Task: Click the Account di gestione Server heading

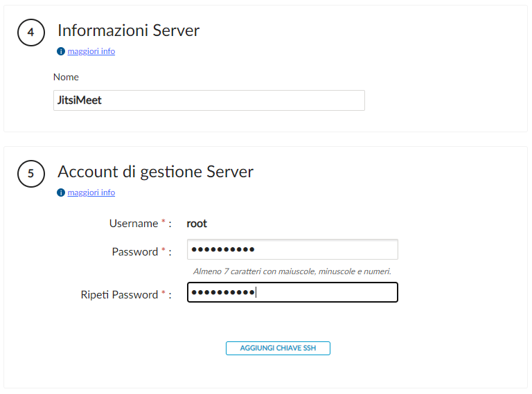Action: coord(155,172)
